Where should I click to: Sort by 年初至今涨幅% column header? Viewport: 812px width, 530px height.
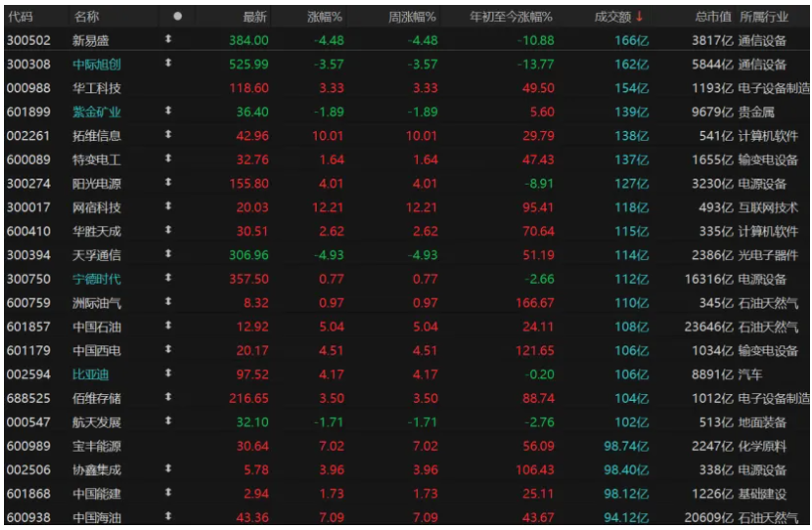[x=510, y=16]
